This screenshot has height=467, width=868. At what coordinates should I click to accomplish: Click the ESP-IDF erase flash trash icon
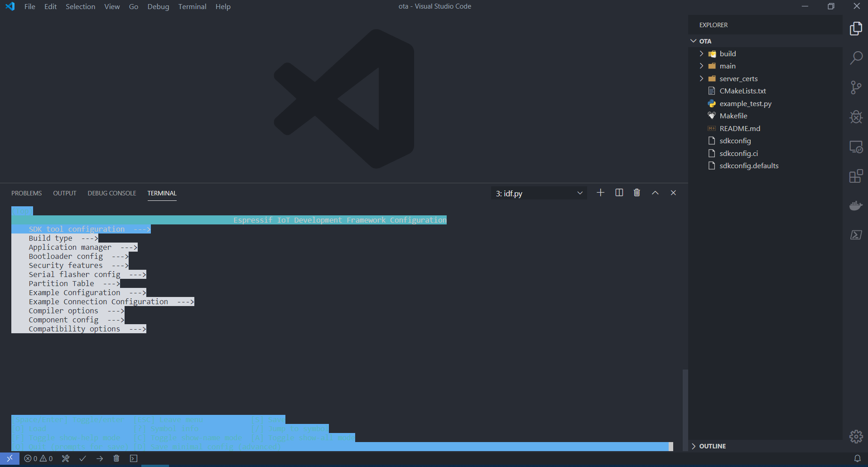pyautogui.click(x=116, y=458)
